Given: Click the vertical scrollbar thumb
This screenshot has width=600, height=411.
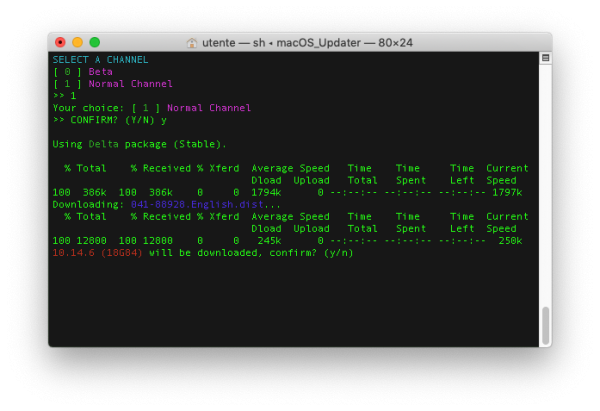Looking at the screenshot, I should coord(546,325).
